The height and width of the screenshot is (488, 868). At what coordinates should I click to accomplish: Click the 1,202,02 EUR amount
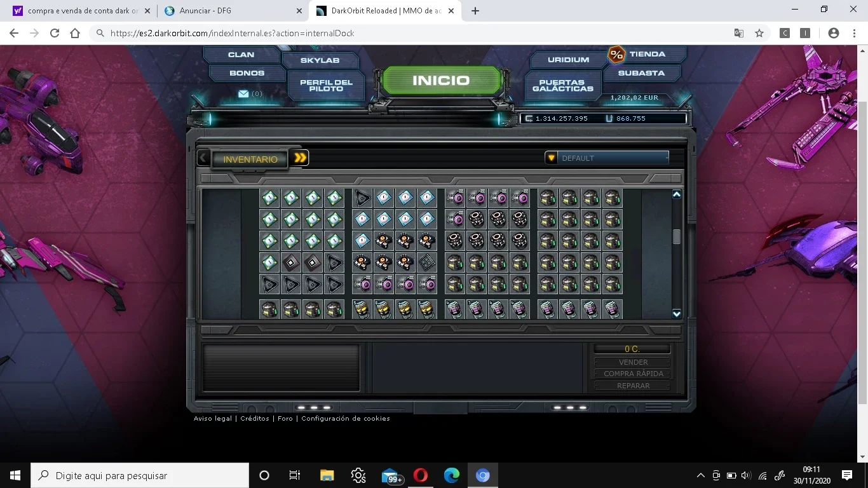(x=634, y=98)
